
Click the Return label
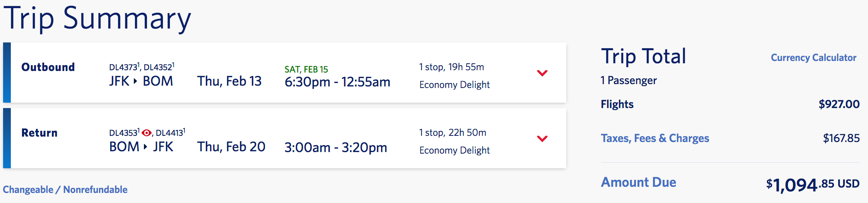39,133
